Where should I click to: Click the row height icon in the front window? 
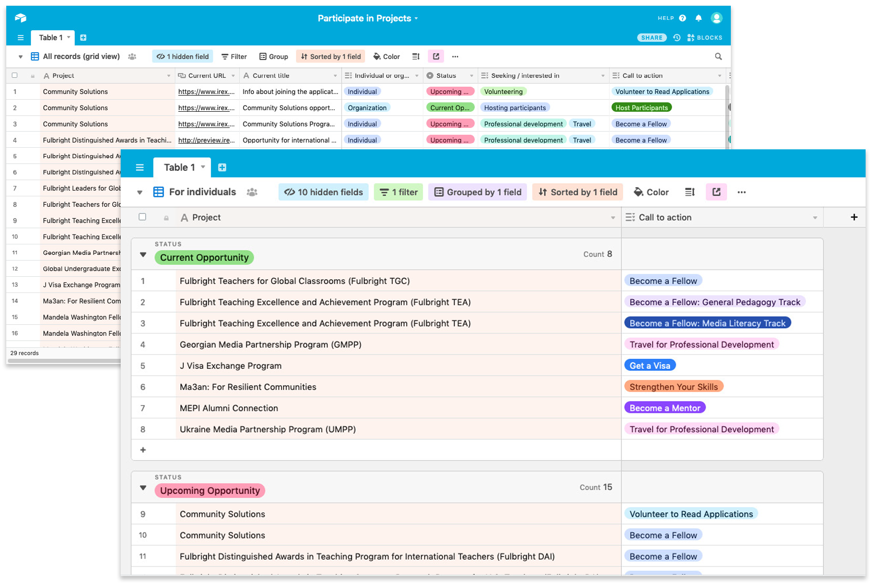690,192
